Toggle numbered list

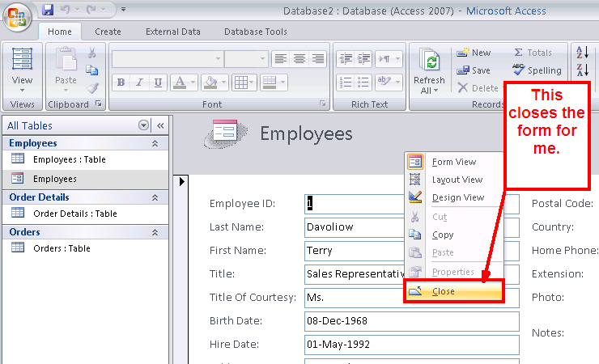346,83
